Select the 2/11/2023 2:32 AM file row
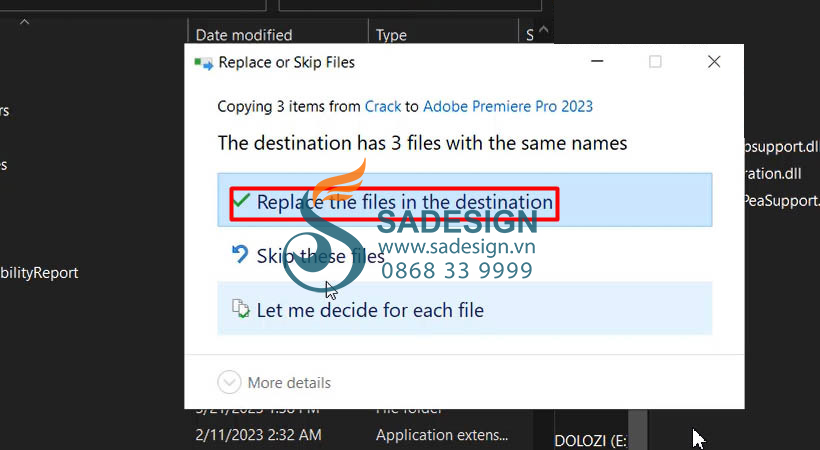This screenshot has height=450, width=820. coord(258,435)
